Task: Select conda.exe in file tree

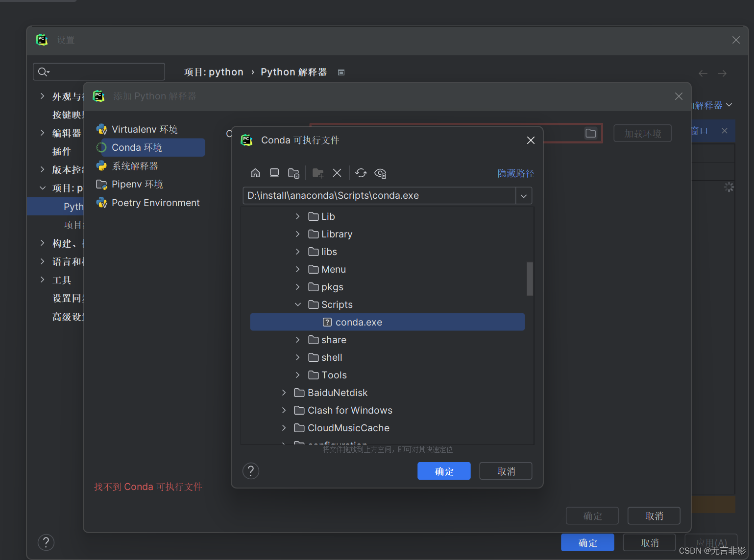Action: [388, 322]
